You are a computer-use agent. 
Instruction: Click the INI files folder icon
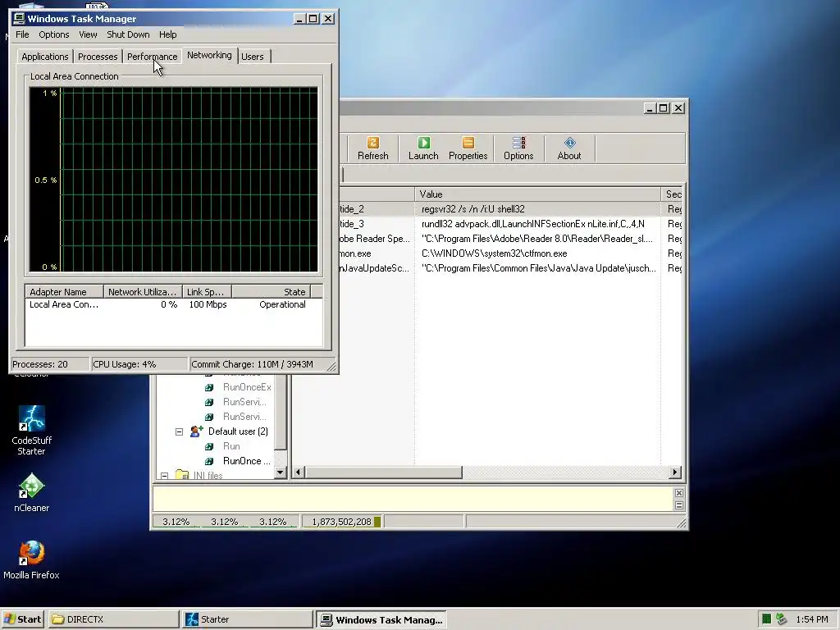click(x=182, y=475)
